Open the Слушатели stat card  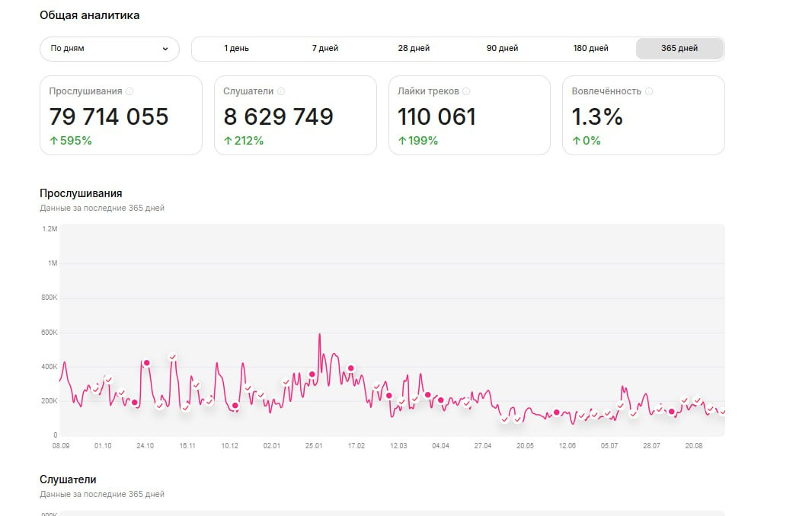(296, 116)
